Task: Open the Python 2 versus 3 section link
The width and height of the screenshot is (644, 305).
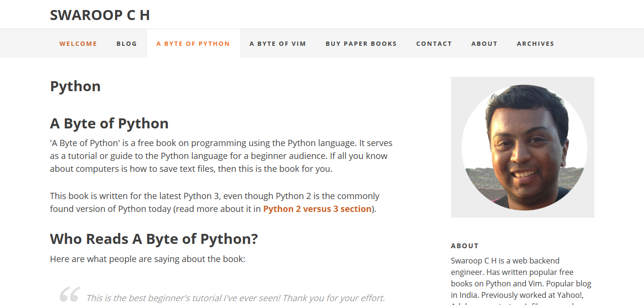Action: tap(317, 209)
